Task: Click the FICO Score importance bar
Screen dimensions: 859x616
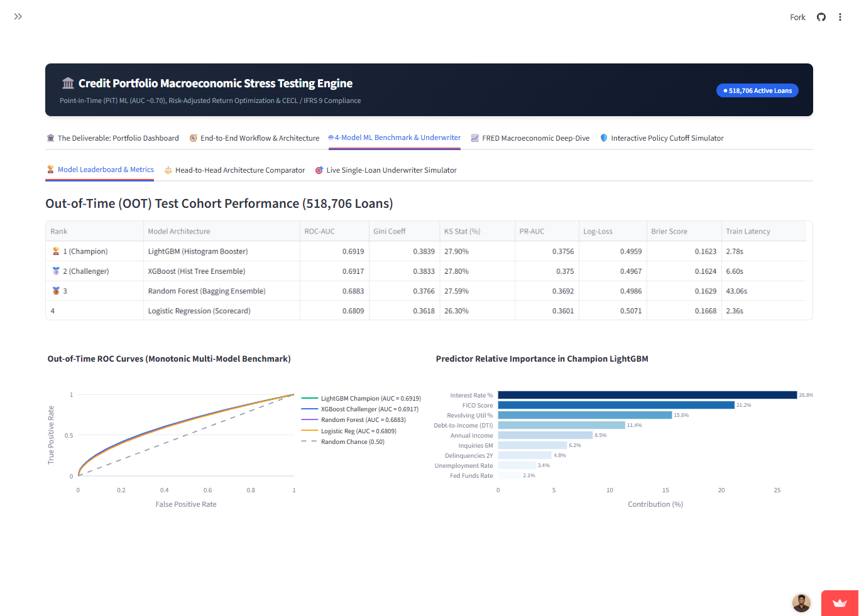Action: tap(616, 405)
